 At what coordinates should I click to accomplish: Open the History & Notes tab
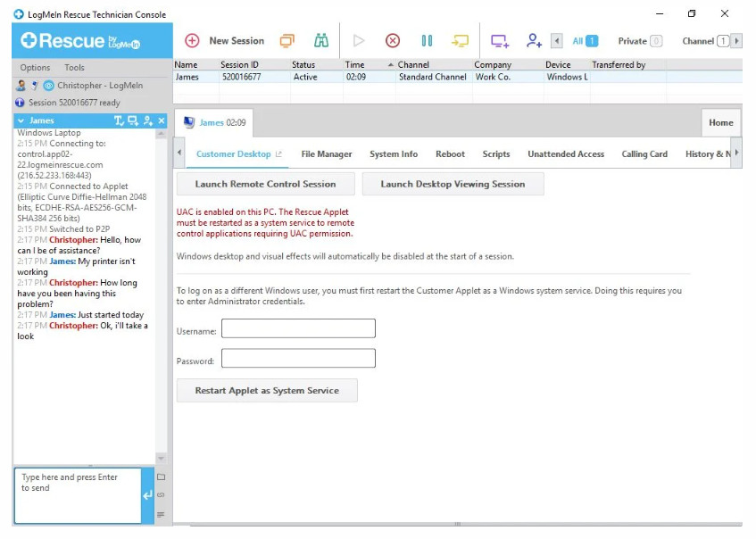click(x=708, y=154)
